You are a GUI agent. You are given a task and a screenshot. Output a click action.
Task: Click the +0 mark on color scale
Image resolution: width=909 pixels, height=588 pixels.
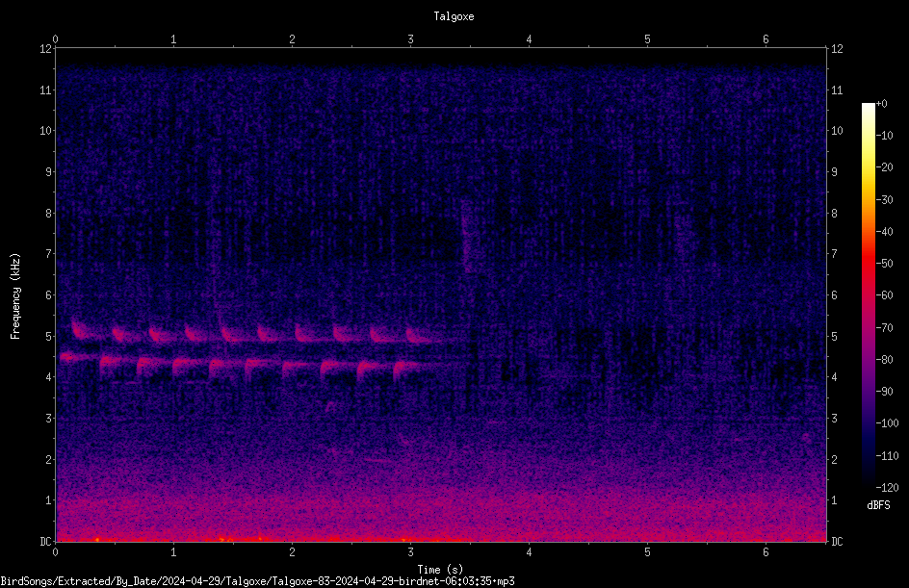point(881,104)
